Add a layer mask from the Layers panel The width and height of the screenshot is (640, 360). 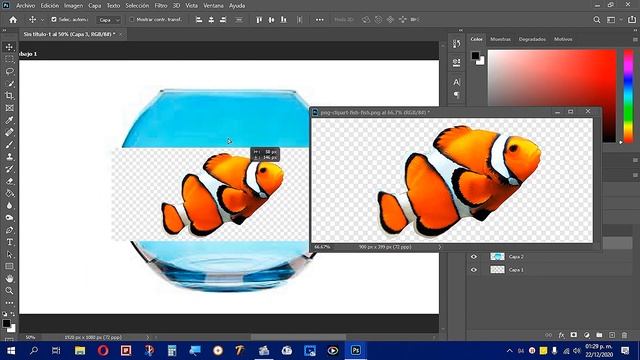(574, 335)
